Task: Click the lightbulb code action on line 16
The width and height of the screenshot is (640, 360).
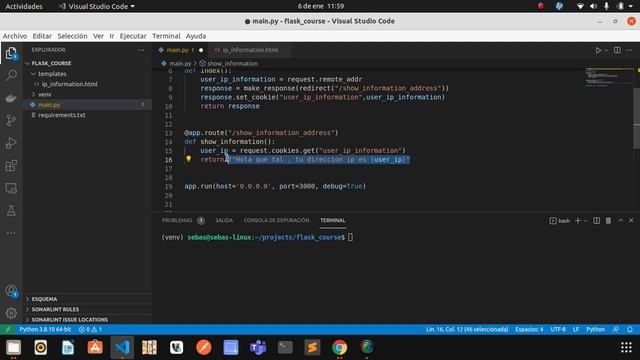Action: pos(188,159)
